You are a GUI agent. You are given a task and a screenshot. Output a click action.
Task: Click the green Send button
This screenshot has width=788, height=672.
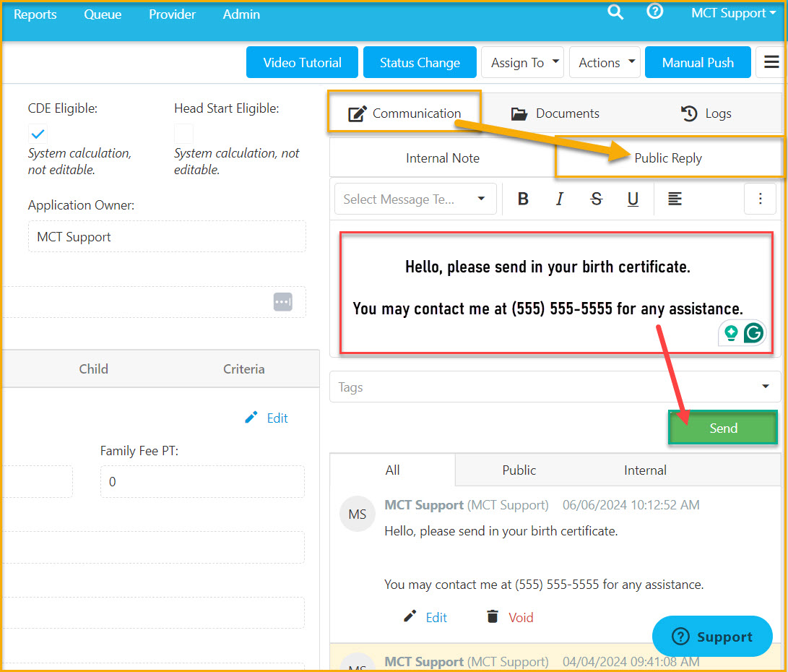coord(723,428)
